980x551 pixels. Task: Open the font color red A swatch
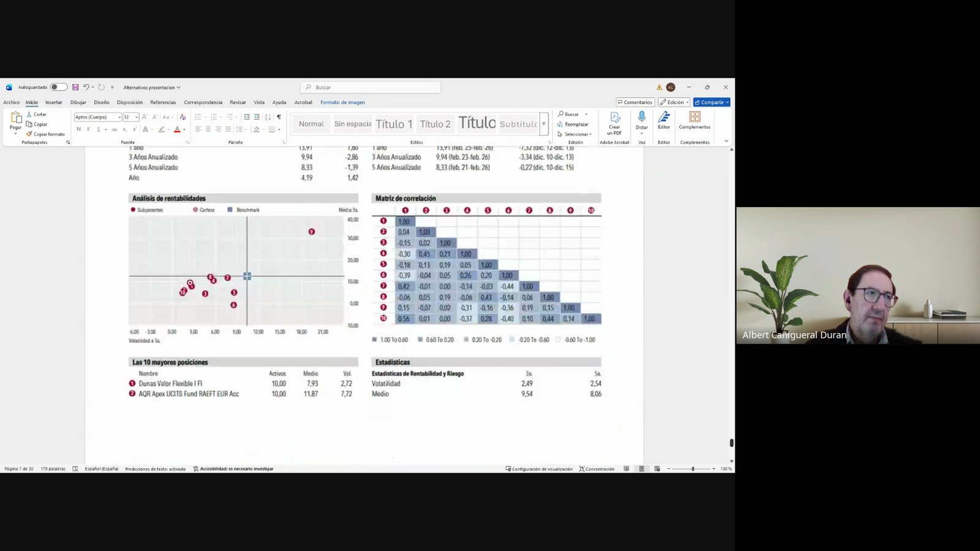coord(177,129)
